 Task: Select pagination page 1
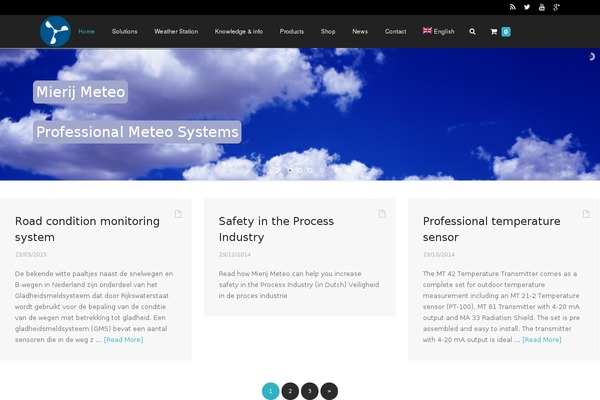(x=271, y=391)
